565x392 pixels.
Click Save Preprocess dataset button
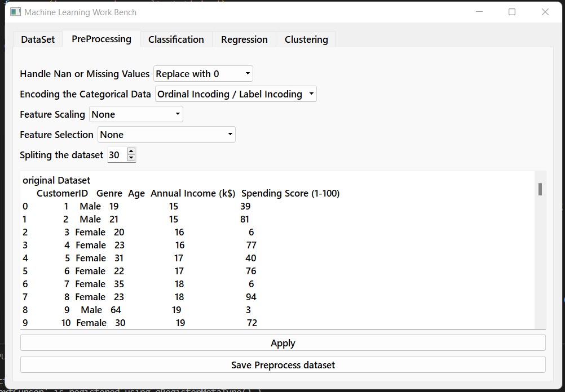282,365
